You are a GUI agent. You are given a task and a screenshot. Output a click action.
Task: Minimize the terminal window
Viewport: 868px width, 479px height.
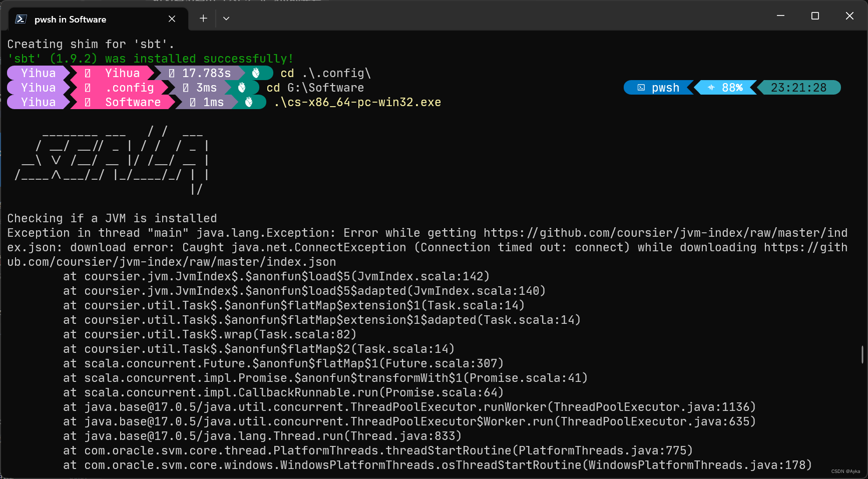tap(780, 16)
